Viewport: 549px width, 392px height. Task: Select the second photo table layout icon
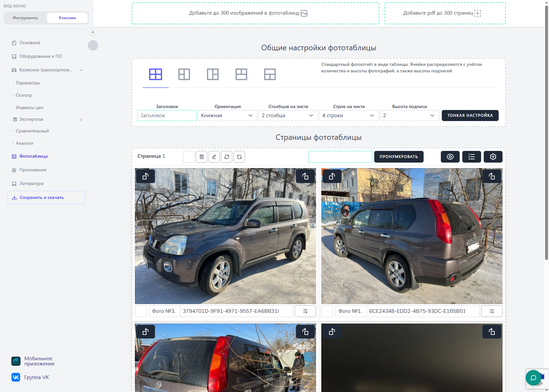(x=184, y=74)
